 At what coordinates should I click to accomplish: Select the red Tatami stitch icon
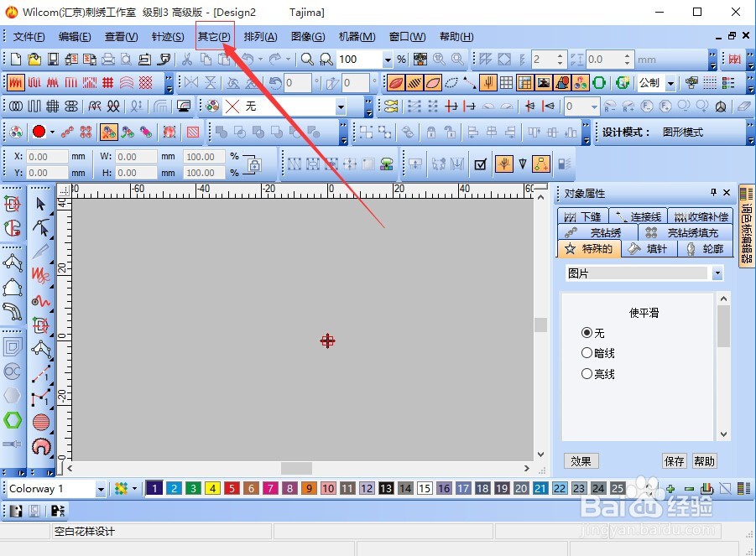pyautogui.click(x=15, y=83)
